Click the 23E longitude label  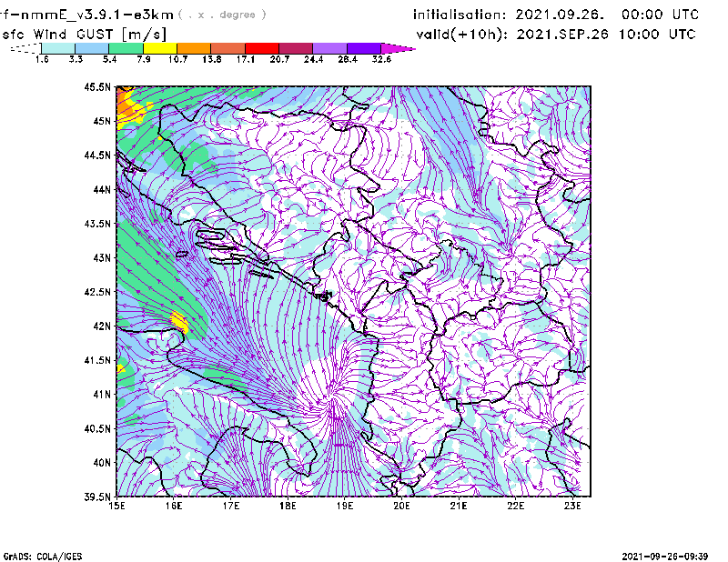572,506
